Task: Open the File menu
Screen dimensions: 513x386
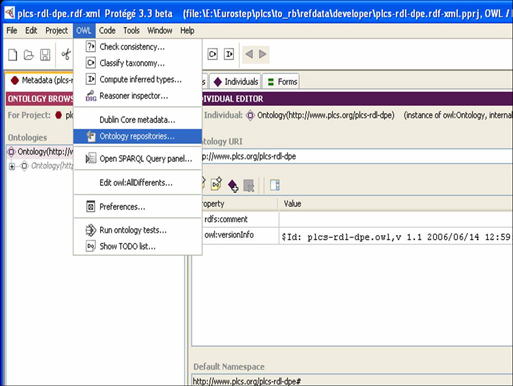Action: pos(12,31)
